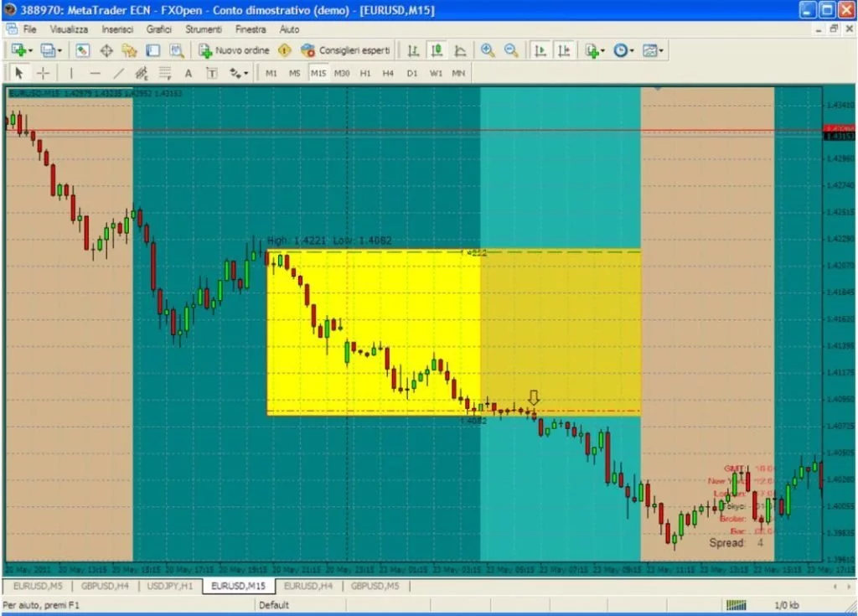Switch chart to Candlestick display
858x616 pixels.
tap(436, 49)
